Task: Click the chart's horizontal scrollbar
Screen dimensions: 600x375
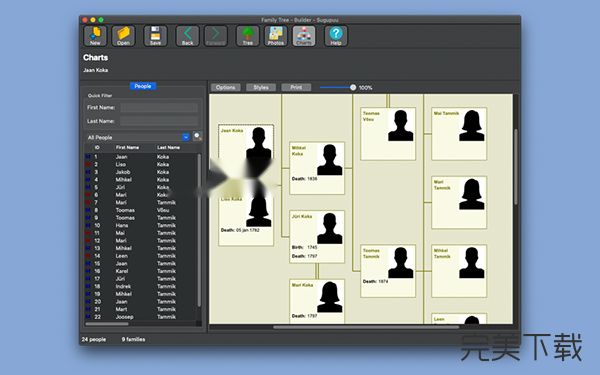Action: 366,327
